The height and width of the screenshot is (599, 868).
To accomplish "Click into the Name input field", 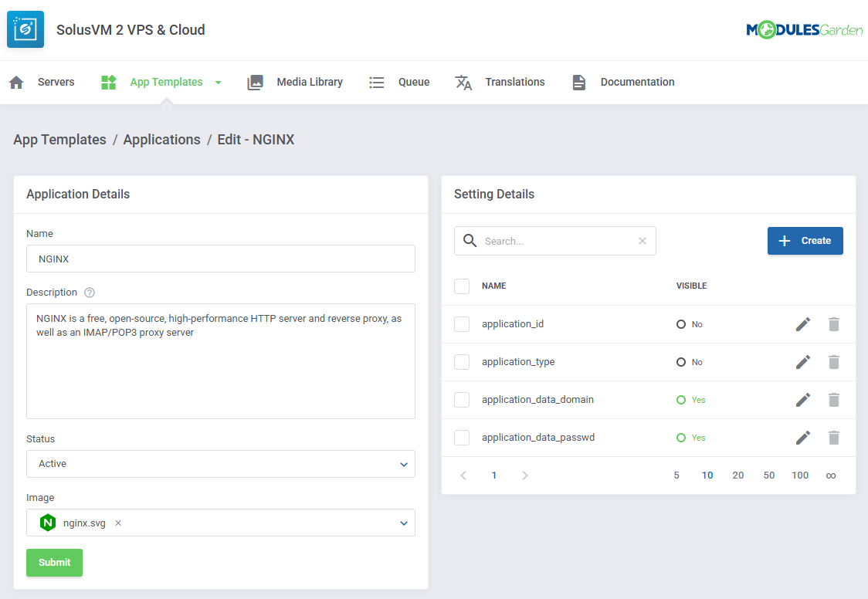I will (221, 259).
